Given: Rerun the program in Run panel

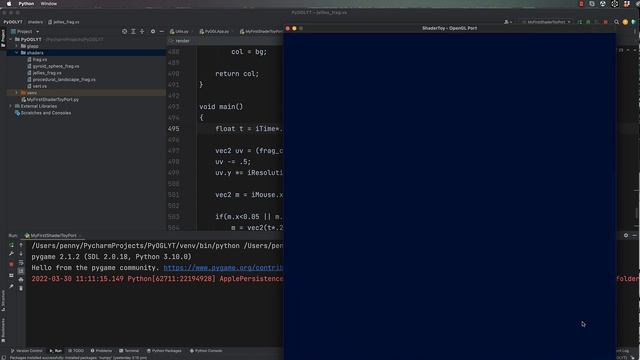Looking at the screenshot, I should (x=11, y=245).
